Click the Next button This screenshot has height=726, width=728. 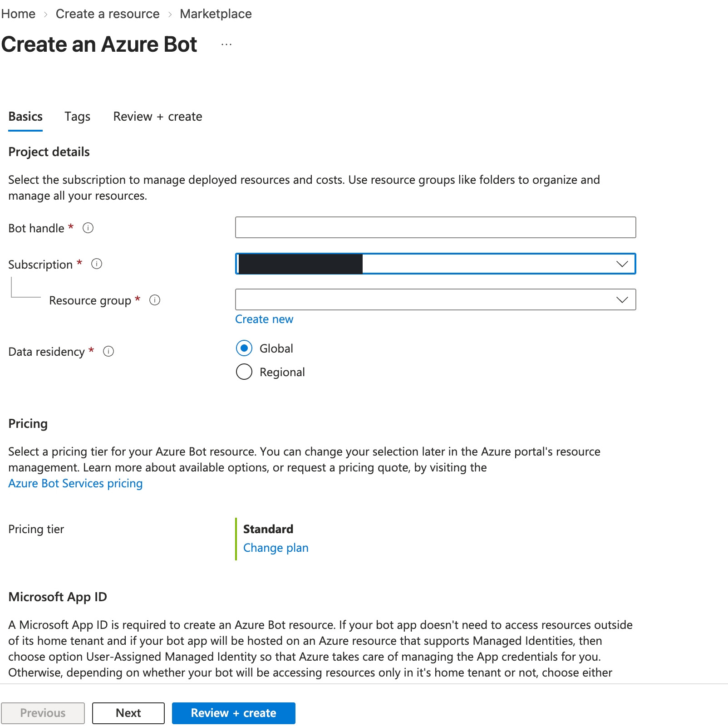tap(128, 713)
